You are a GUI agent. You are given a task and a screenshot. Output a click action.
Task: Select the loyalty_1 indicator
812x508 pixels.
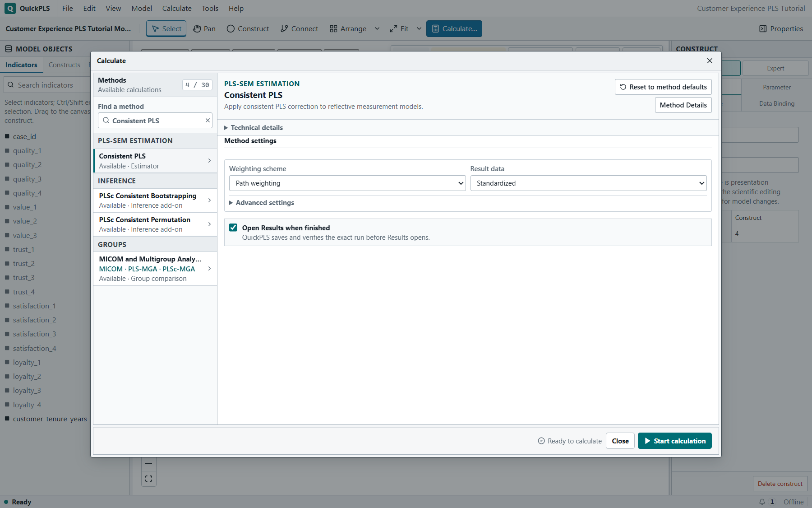point(27,362)
